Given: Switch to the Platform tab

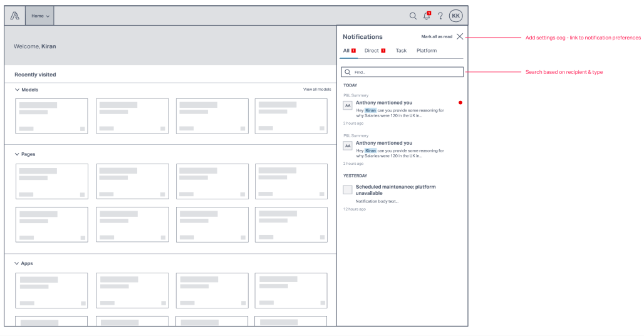Looking at the screenshot, I should [427, 51].
